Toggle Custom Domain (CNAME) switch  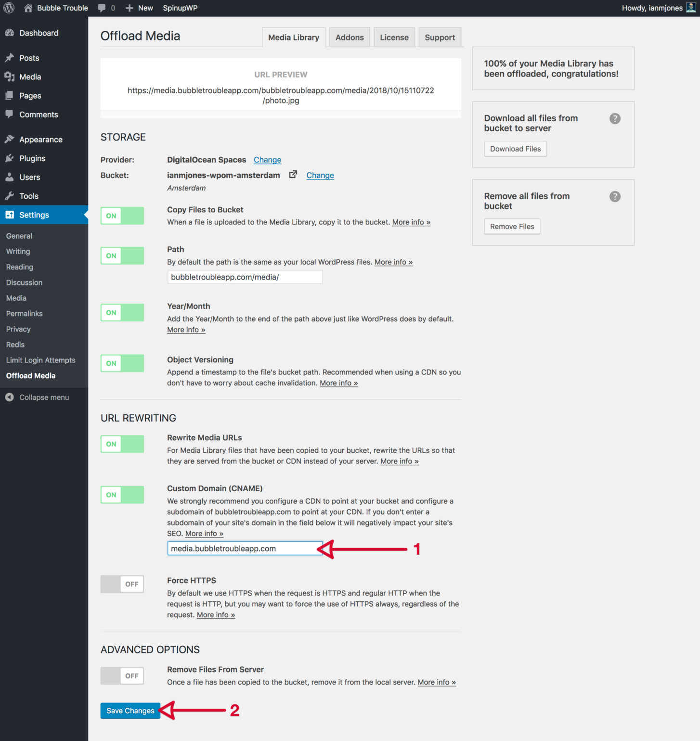tap(122, 495)
